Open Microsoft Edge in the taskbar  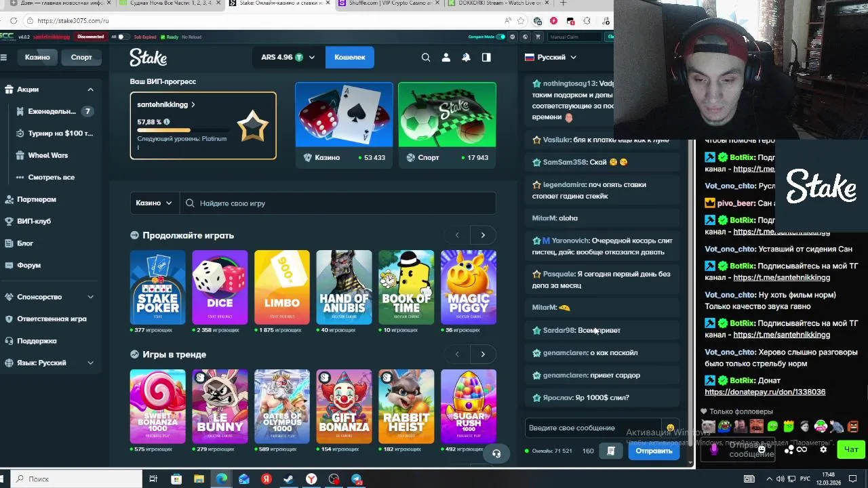click(x=222, y=479)
